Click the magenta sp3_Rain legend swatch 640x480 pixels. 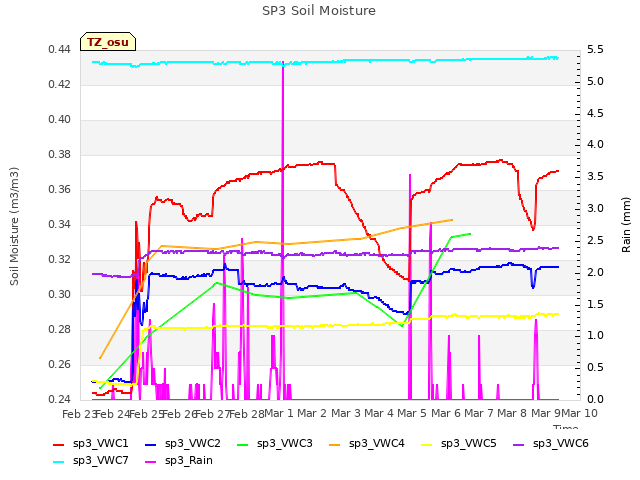151,462
